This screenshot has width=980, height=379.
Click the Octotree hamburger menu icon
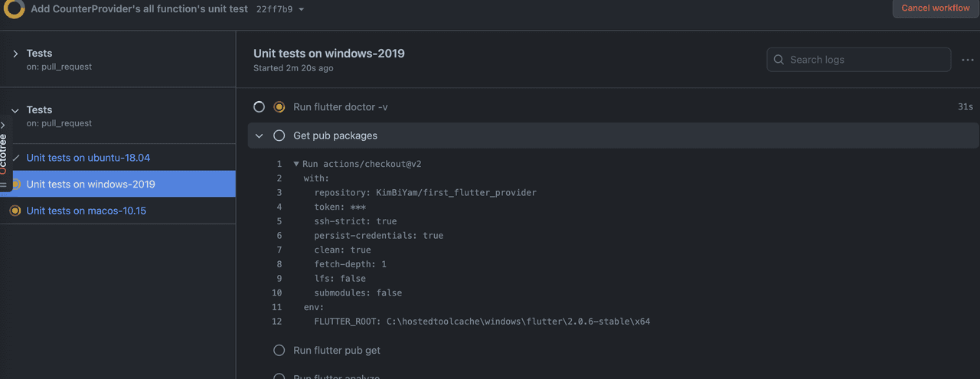pyautogui.click(x=3, y=185)
